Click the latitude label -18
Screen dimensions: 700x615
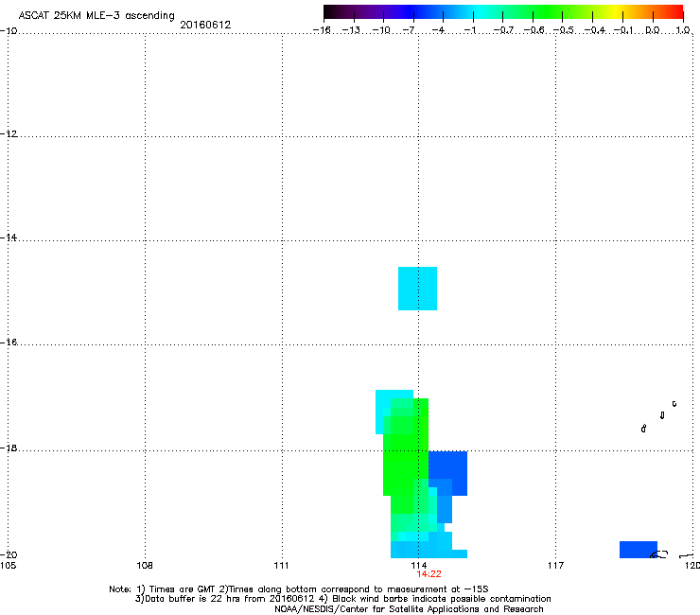coord(9,448)
